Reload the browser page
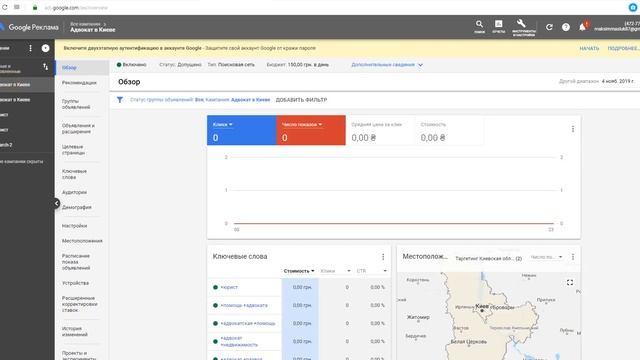 coord(4,7)
